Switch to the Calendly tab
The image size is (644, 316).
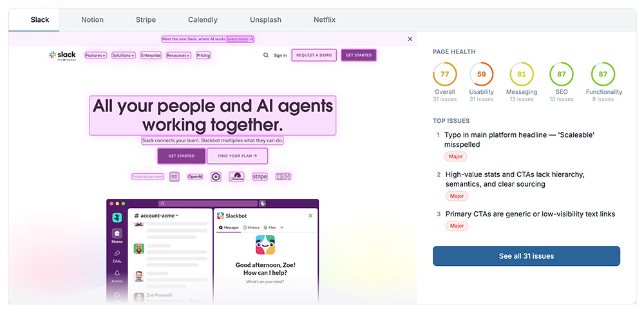tap(203, 20)
